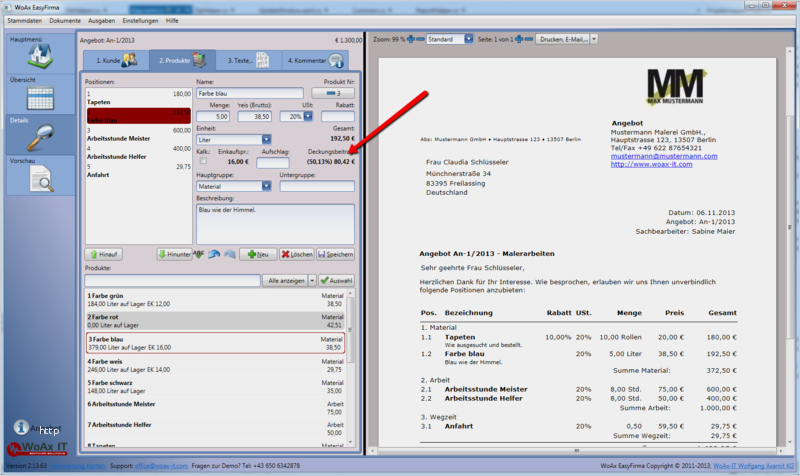
Task: Open the Hauptmenü house icon
Action: click(x=40, y=56)
